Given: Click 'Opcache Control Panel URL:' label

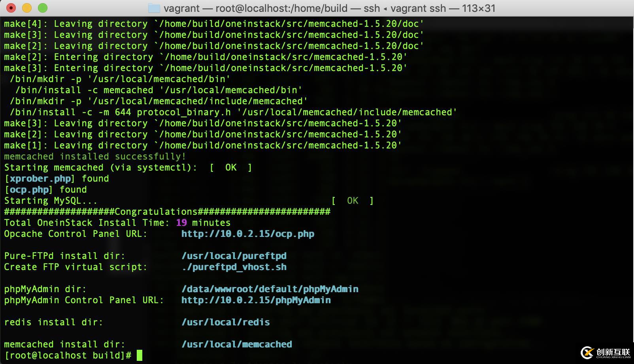Looking at the screenshot, I should pyautogui.click(x=75, y=234).
